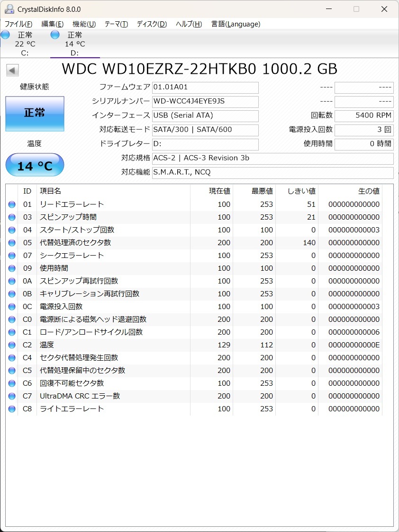The width and height of the screenshot is (399, 532).
Task: Open the ディスク(D) menu
Action: tap(152, 24)
